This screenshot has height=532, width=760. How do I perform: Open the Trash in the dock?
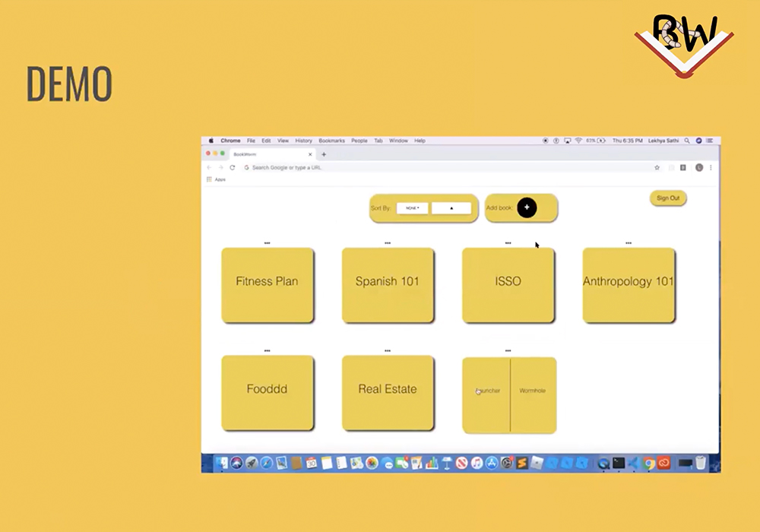click(700, 463)
